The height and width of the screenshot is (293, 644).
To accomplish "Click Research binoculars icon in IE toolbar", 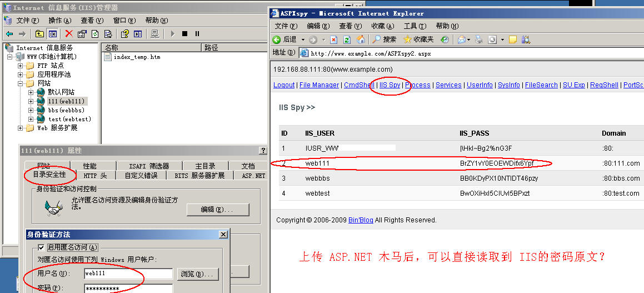I will [x=526, y=39].
